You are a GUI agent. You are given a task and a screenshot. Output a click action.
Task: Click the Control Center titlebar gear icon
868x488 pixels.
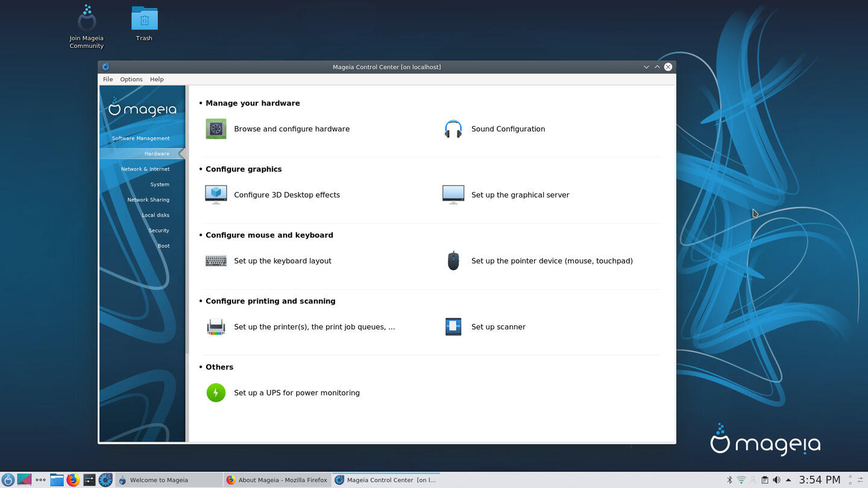(106, 67)
